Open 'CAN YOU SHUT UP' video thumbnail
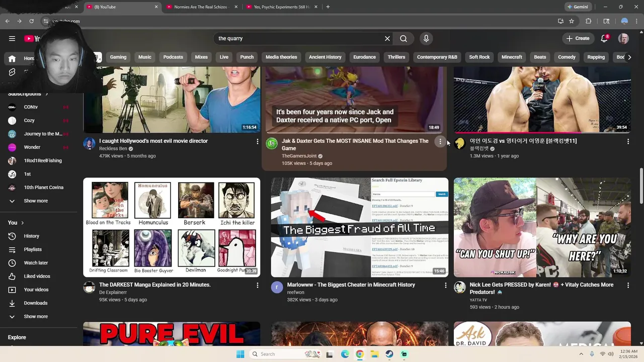This screenshot has width=644, height=362. pyautogui.click(x=542, y=227)
